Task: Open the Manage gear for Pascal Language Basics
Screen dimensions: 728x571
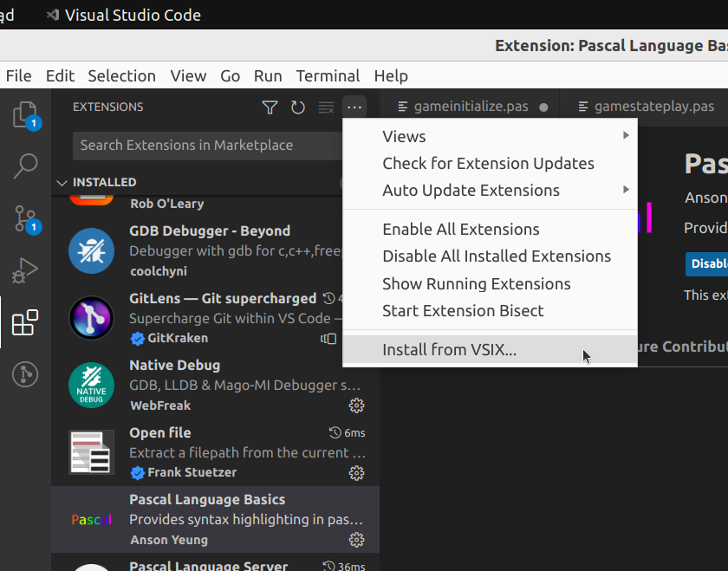Action: [x=356, y=540]
